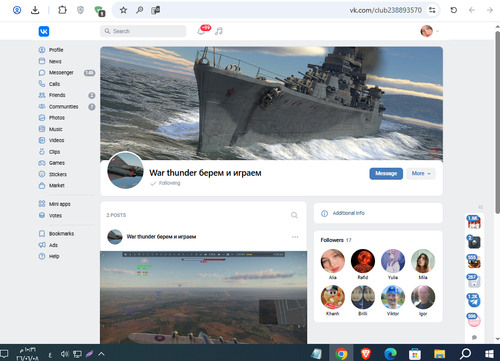Open News in the sidebar
This screenshot has width=500, height=361.
tap(55, 61)
